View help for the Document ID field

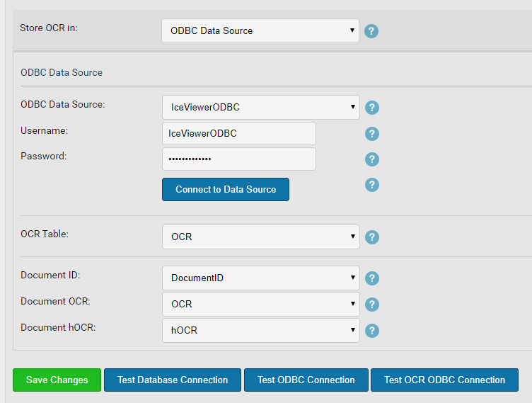pos(372,278)
